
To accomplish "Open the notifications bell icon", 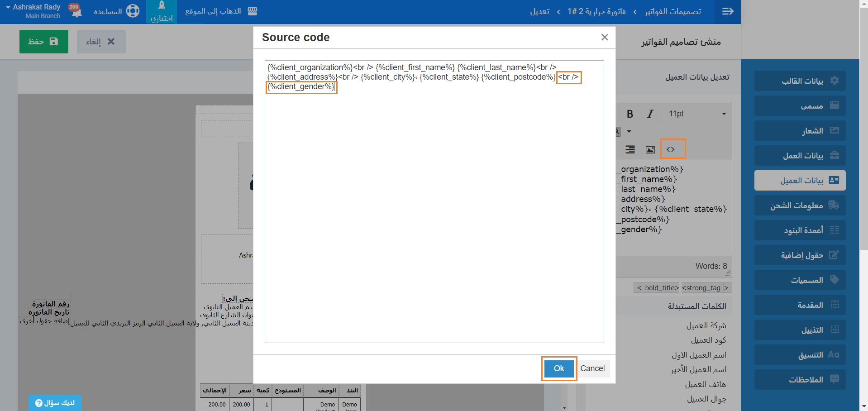I will [76, 11].
